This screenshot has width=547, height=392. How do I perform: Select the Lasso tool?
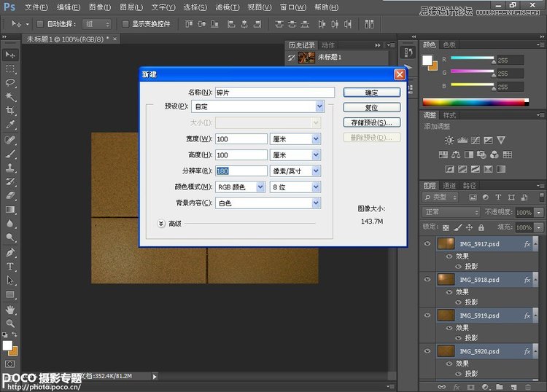(x=10, y=83)
